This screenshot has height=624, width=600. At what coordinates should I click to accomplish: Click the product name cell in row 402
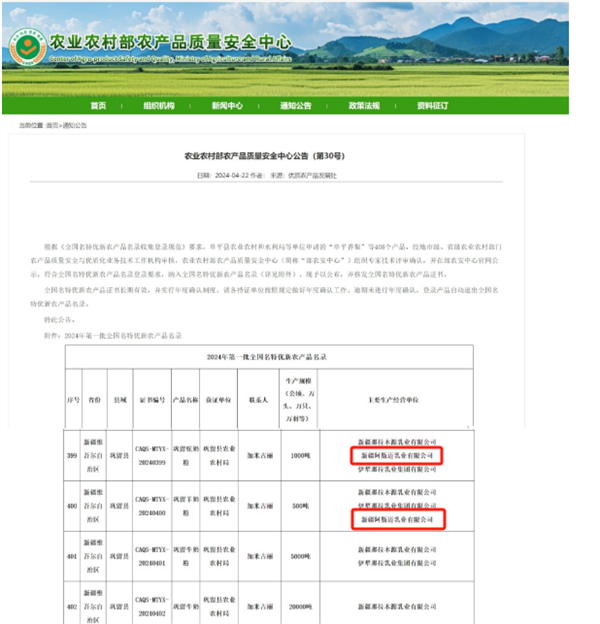(x=186, y=607)
